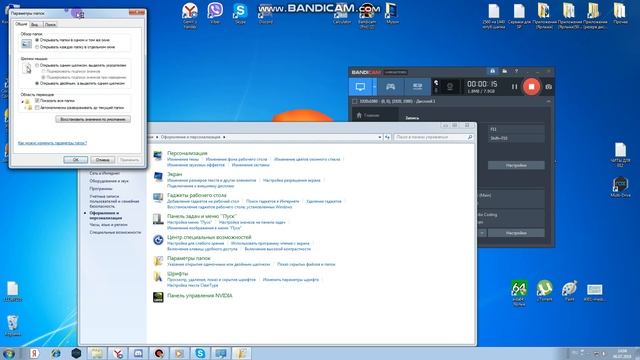Viewport: 640px width, 360px height.
Task: Switch to Вид tab in folder options
Action: [x=35, y=24]
